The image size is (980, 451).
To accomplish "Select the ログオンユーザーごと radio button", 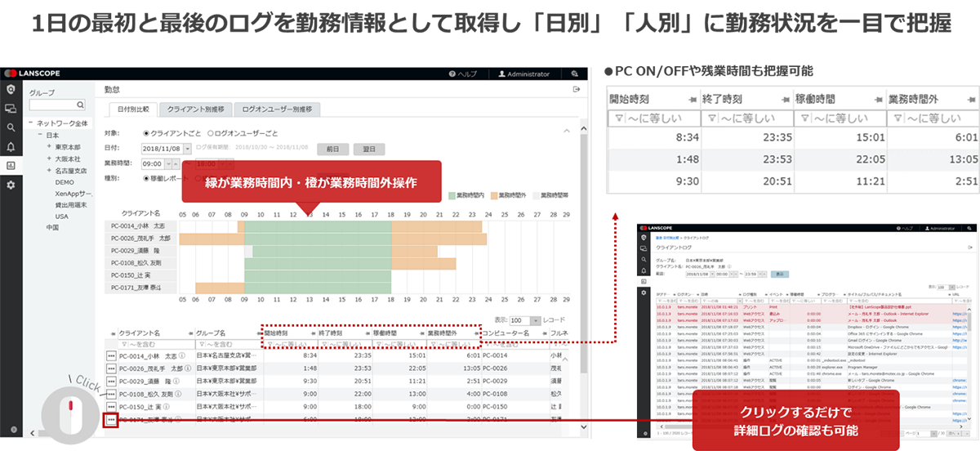I will (211, 132).
